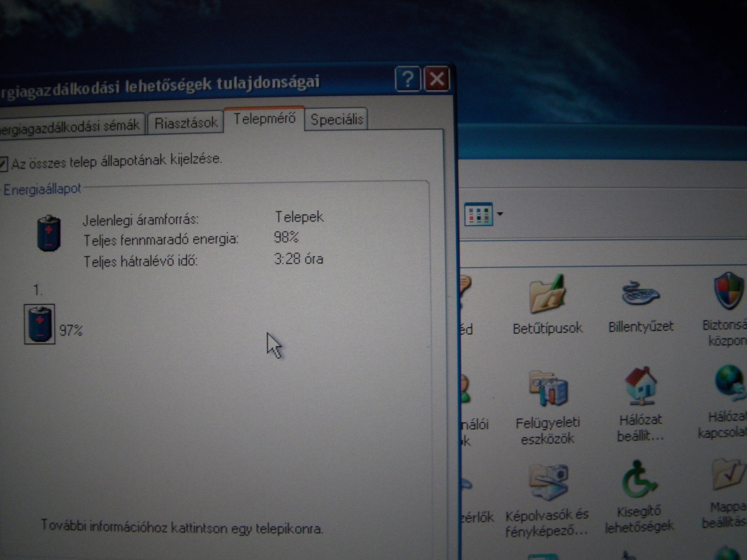Open the Kisegítő lehetőségek accessibility icon
Image resolution: width=747 pixels, height=560 pixels.
[x=639, y=480]
